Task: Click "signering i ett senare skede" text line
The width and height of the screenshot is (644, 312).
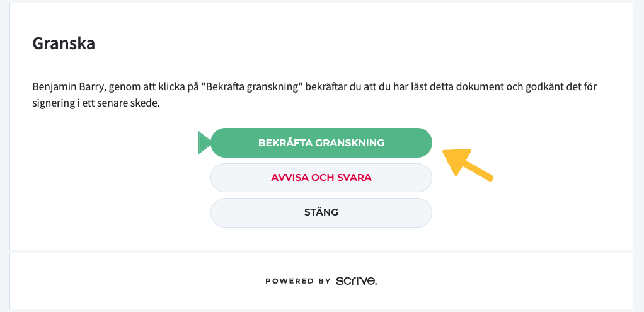Action: pyautogui.click(x=96, y=103)
